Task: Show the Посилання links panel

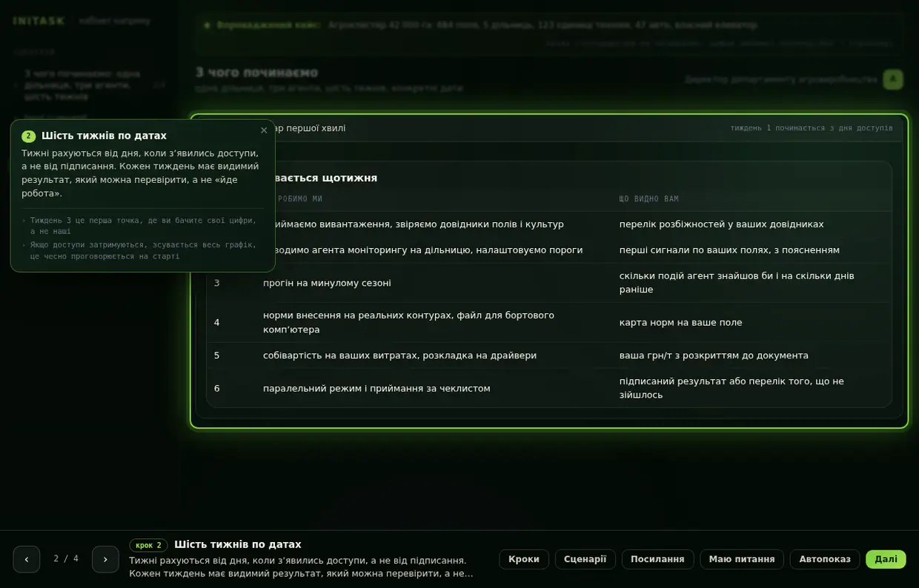Action: [x=657, y=559]
